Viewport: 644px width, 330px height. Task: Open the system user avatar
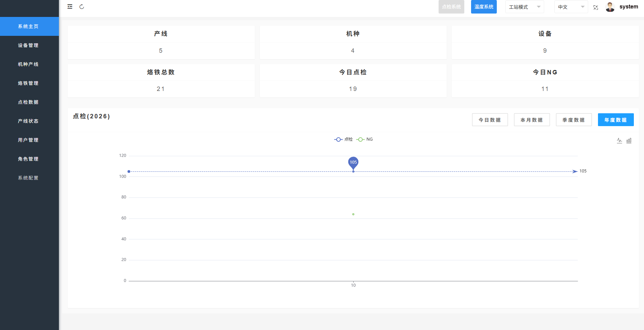click(610, 7)
